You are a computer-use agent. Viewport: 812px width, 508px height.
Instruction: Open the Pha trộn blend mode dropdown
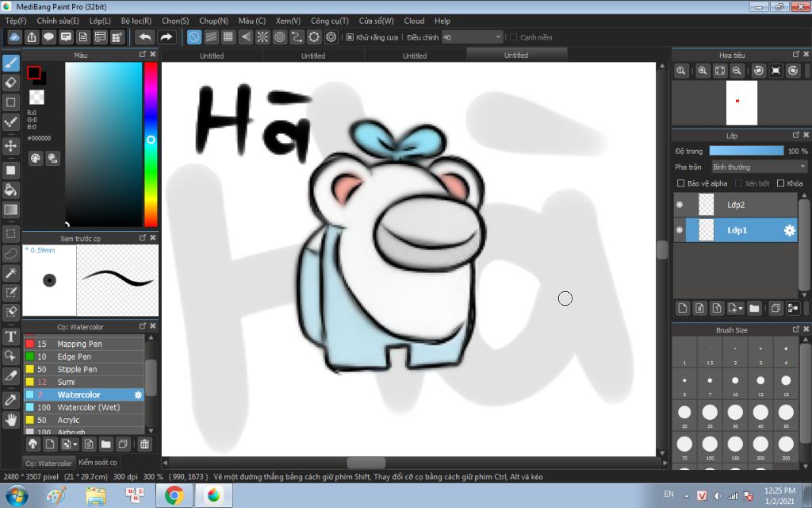[759, 167]
